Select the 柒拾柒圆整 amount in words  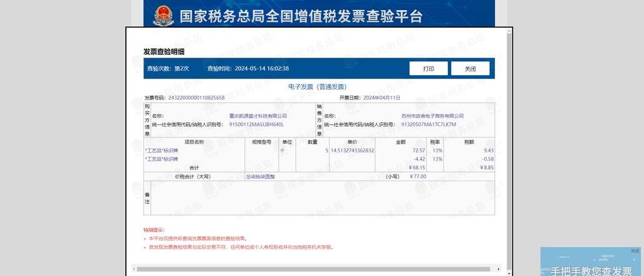point(261,176)
